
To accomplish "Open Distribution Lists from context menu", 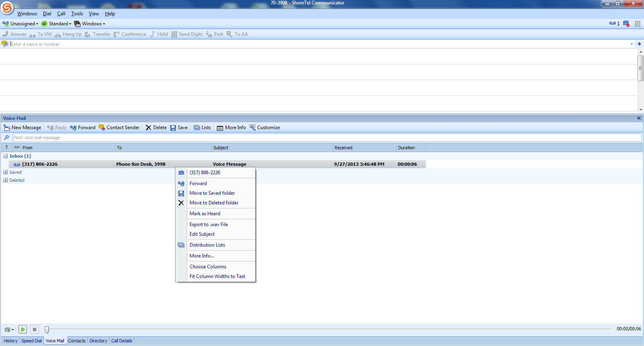I will pos(215,245).
